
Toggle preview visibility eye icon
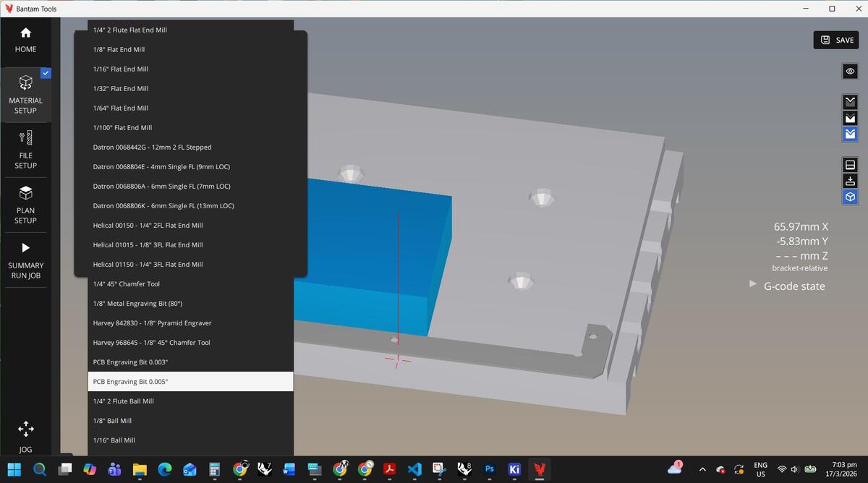coord(851,71)
